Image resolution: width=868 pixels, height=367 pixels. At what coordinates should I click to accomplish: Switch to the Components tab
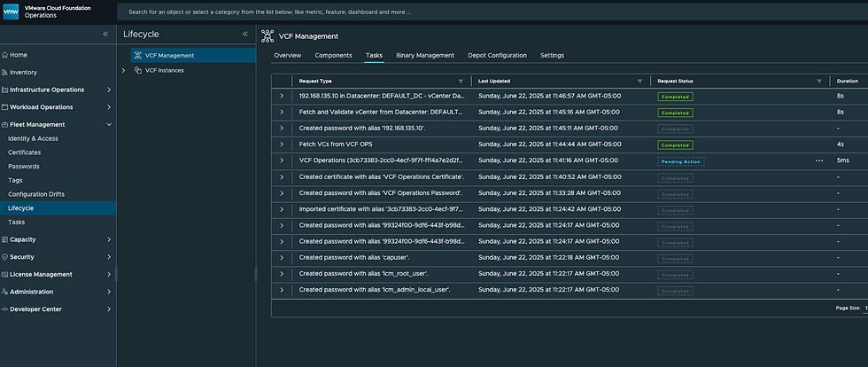click(x=333, y=56)
